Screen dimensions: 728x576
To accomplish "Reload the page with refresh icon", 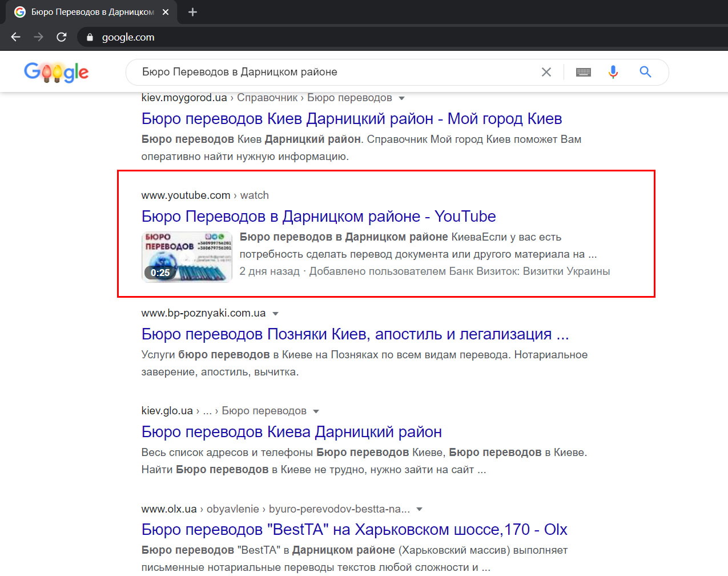I will tap(62, 37).
